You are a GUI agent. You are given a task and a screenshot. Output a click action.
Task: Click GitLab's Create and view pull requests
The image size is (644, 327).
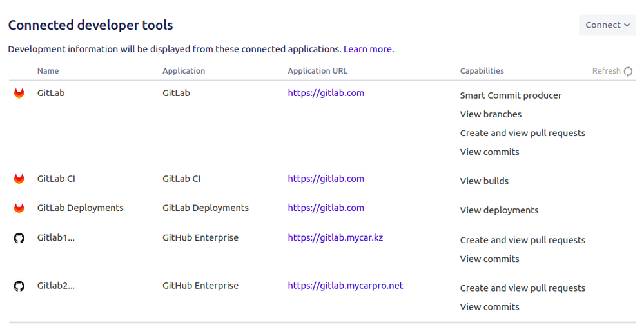click(x=522, y=133)
